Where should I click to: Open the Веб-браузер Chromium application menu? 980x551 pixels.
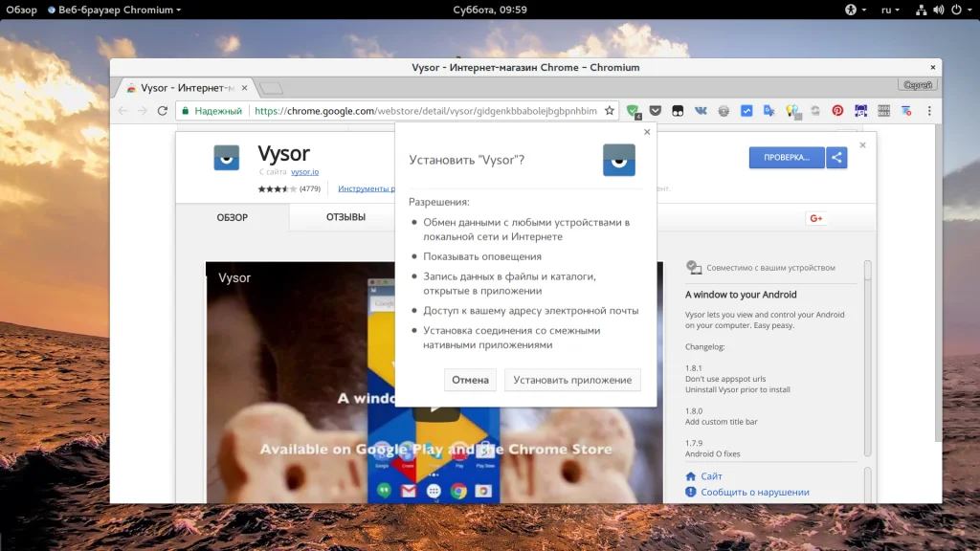point(115,10)
